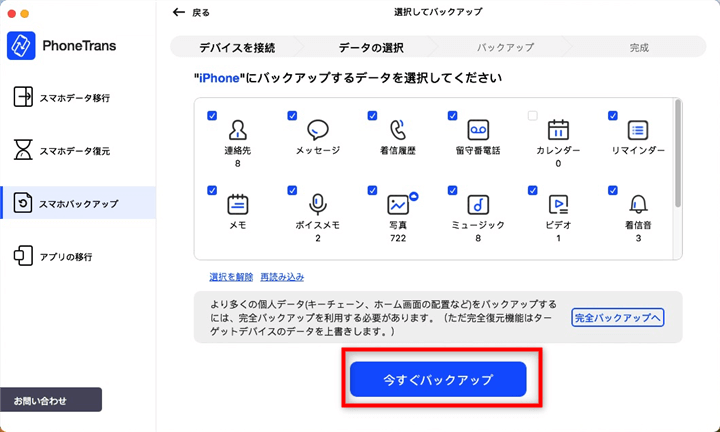The width and height of the screenshot is (720, 432).
Task: Click the 戻る back label
Action: click(x=201, y=13)
